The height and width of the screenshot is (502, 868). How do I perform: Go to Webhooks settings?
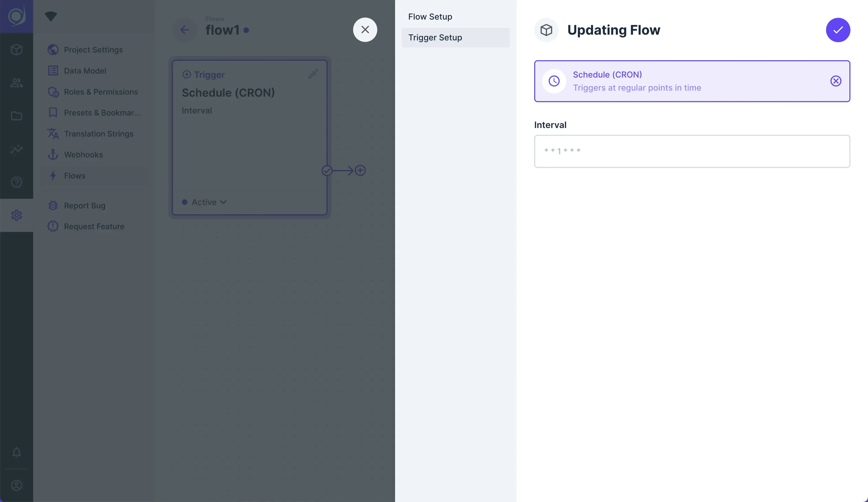83,155
